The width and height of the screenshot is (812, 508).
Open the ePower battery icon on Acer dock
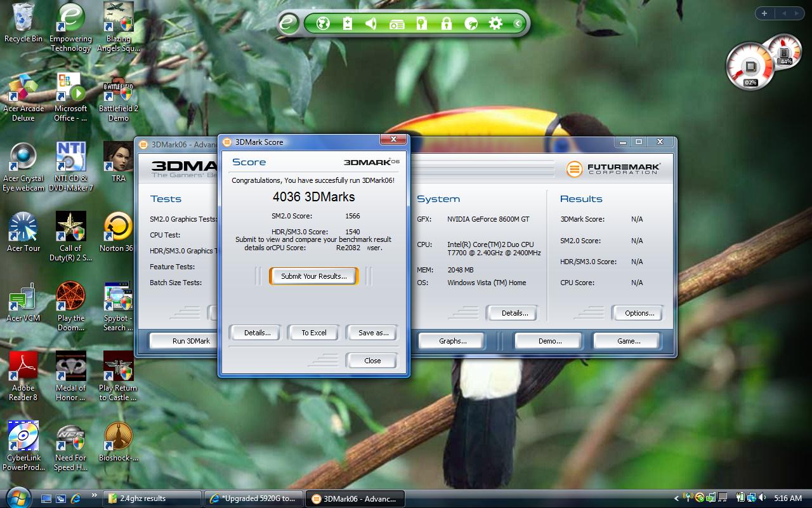(x=347, y=23)
